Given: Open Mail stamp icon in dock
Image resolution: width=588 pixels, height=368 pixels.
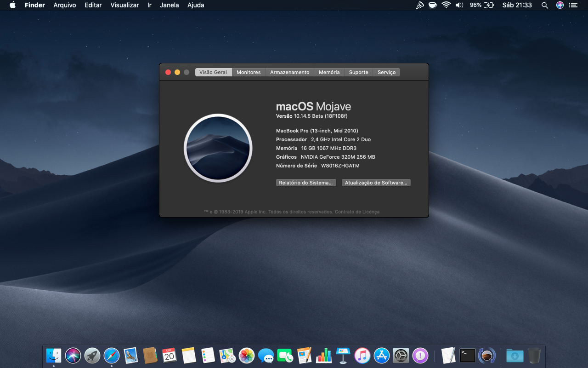Looking at the screenshot, I should [x=131, y=356].
